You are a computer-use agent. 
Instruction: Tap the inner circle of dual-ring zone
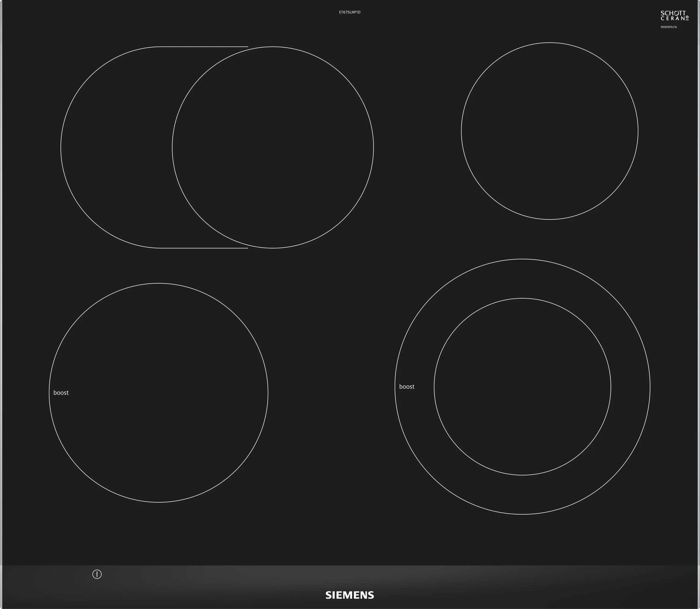click(x=522, y=386)
